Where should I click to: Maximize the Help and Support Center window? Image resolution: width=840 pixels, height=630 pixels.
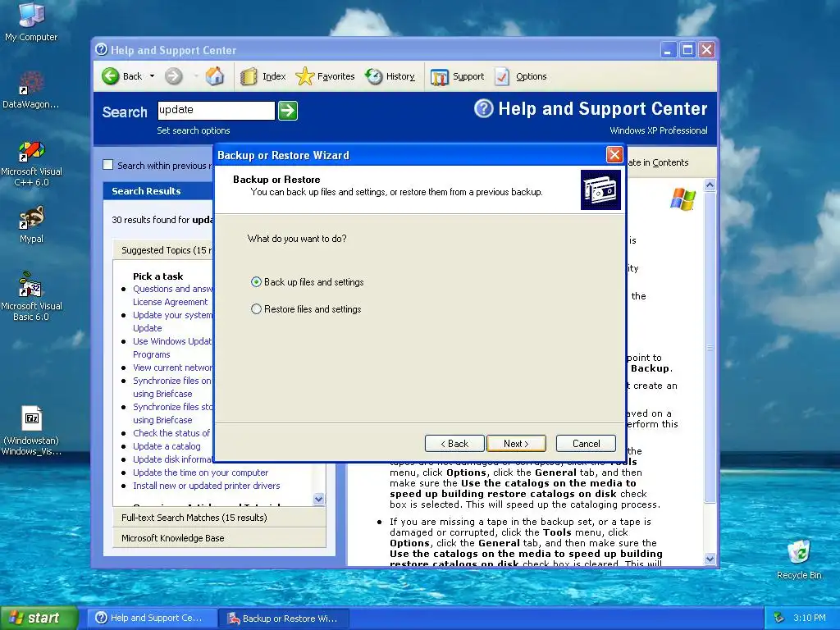pos(687,50)
